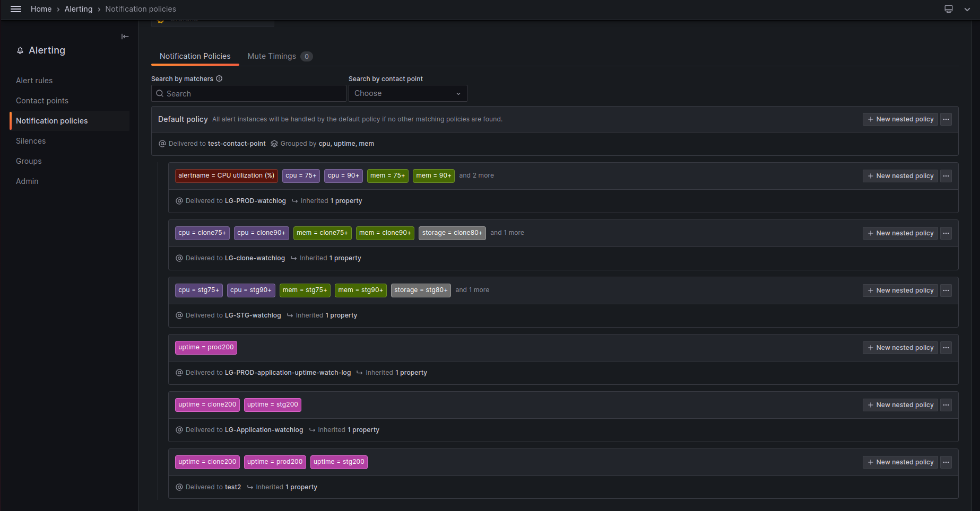Click Alerting in the breadcrumb
980x511 pixels.
point(79,9)
